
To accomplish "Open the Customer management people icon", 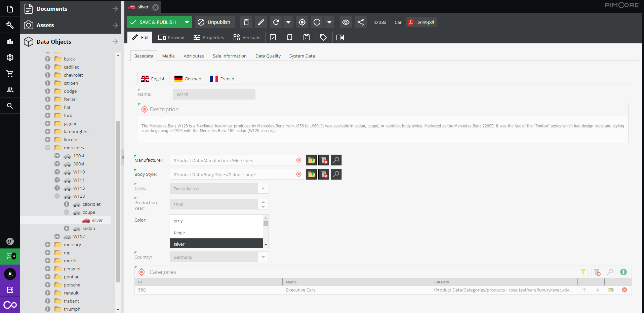I will 10,90.
